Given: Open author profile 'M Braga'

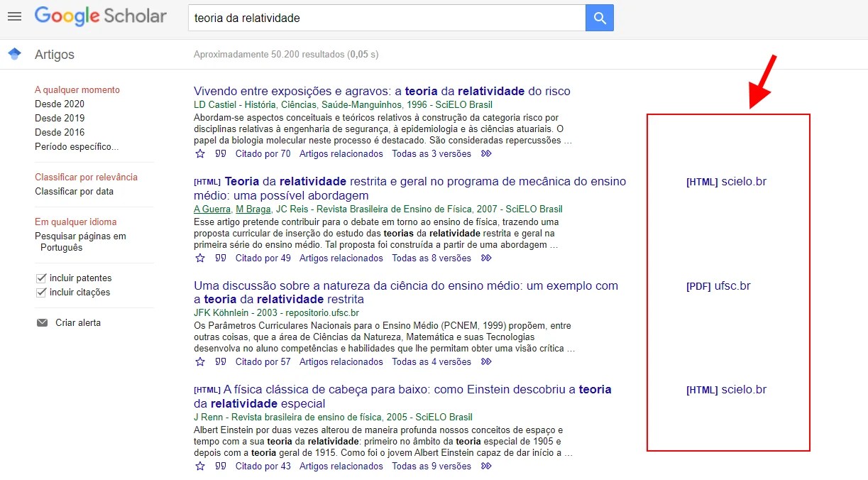Looking at the screenshot, I should coord(253,209).
